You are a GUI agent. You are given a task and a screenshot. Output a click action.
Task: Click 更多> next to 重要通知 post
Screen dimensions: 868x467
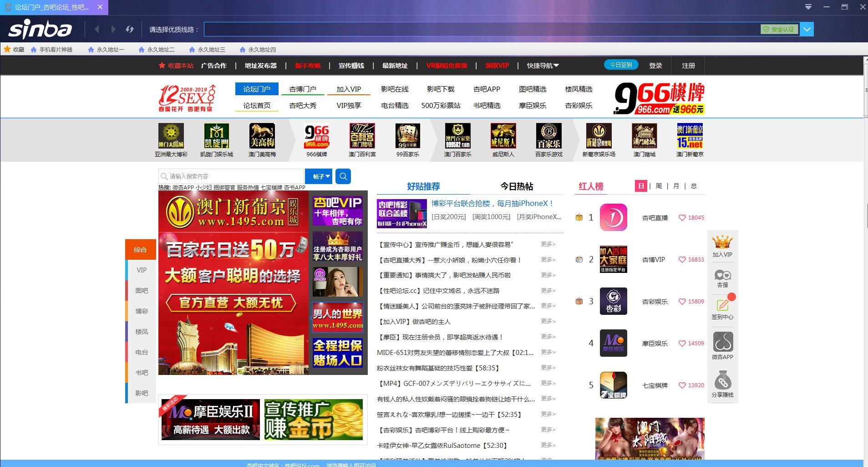pos(548,275)
